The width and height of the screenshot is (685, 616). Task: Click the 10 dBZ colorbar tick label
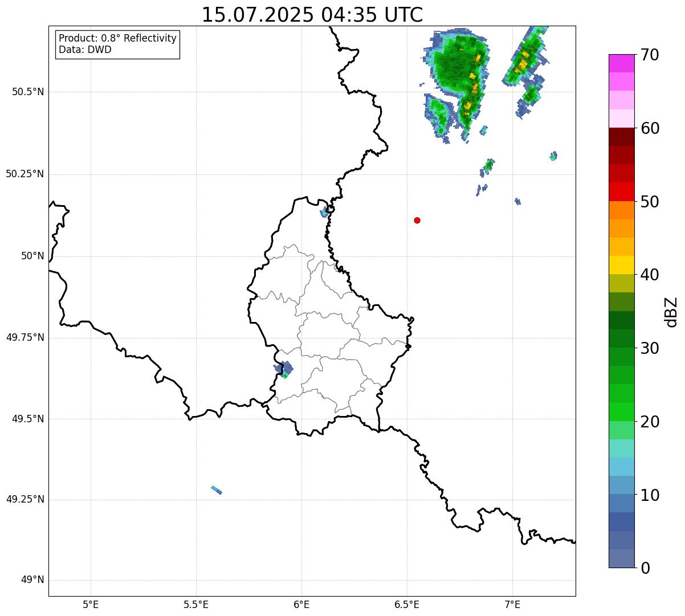pyautogui.click(x=649, y=495)
